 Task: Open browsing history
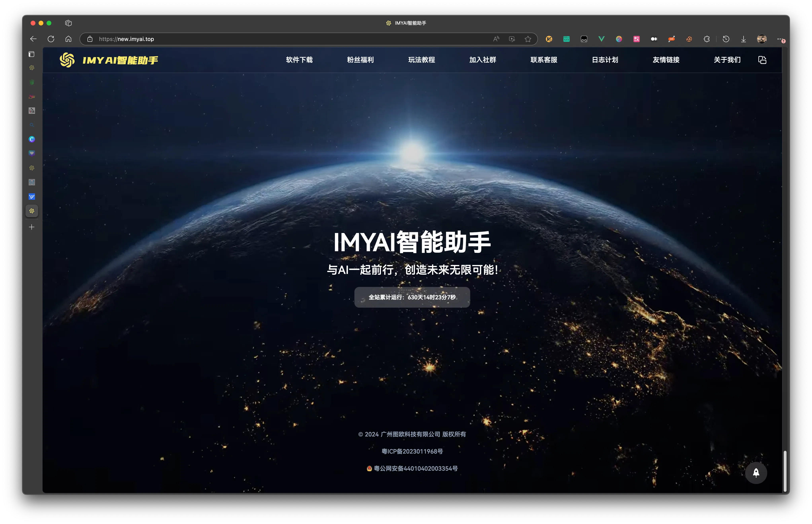pyautogui.click(x=726, y=39)
